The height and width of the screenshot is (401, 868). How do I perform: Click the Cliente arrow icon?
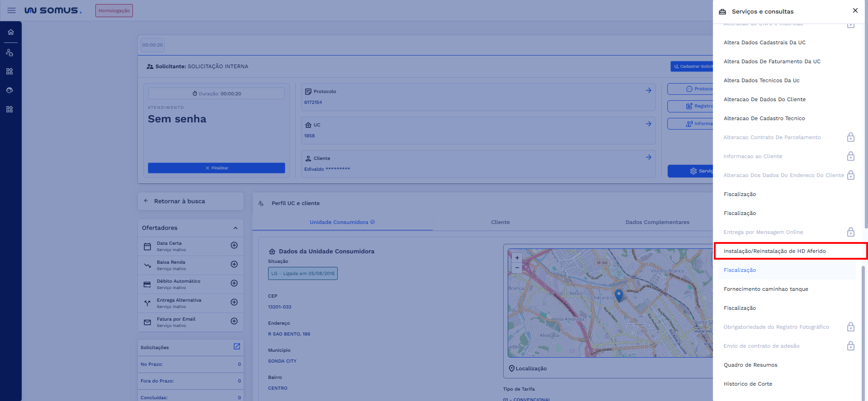click(648, 157)
